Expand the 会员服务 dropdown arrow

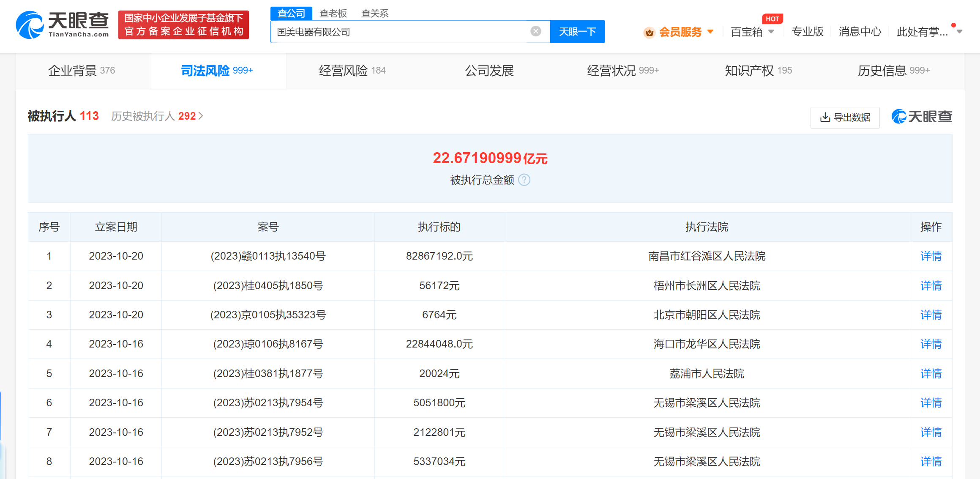pyautogui.click(x=710, y=32)
